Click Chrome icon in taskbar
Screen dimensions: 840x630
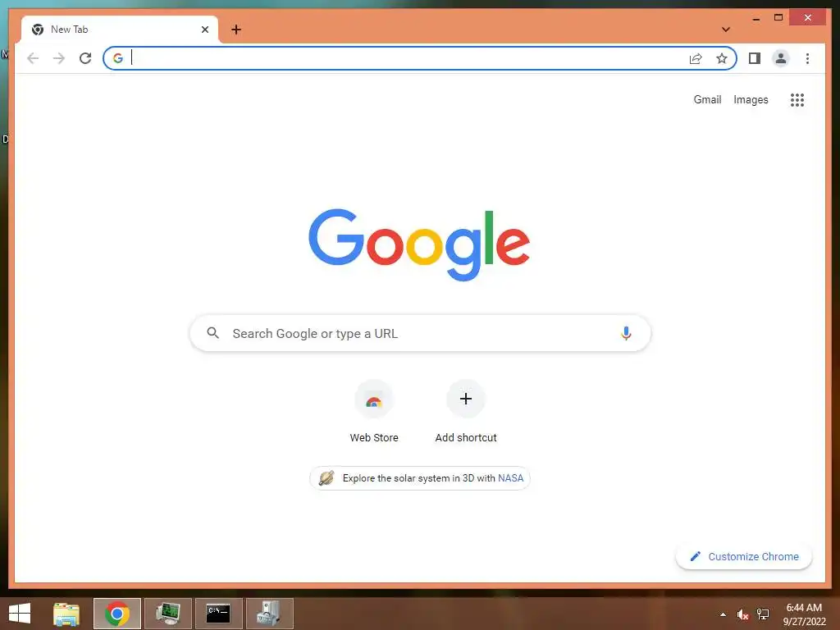pos(116,614)
